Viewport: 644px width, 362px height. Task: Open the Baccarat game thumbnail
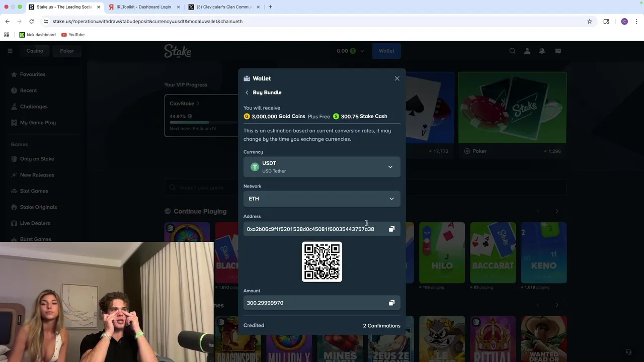pos(493,253)
